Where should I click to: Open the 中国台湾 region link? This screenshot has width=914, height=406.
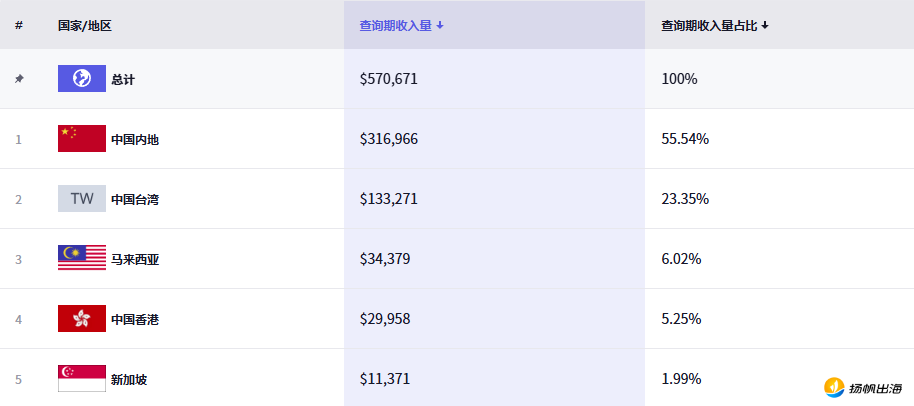pos(135,199)
